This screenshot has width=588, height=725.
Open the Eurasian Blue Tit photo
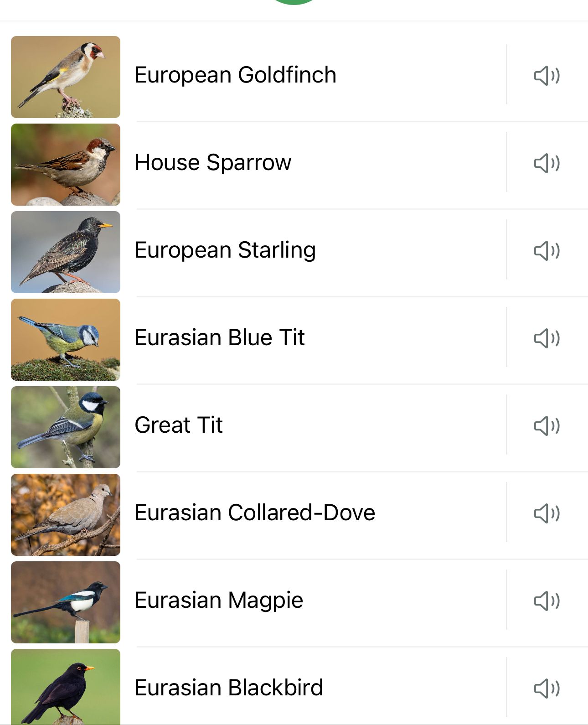(x=66, y=340)
